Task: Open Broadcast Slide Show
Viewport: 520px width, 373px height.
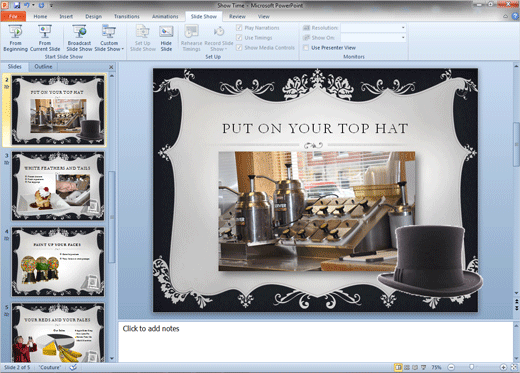Action: click(x=79, y=38)
